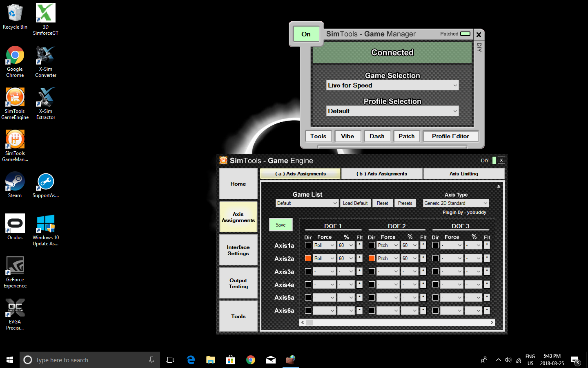588x368 pixels.
Task: Open Oculus desktop shortcut
Action: pos(15,227)
